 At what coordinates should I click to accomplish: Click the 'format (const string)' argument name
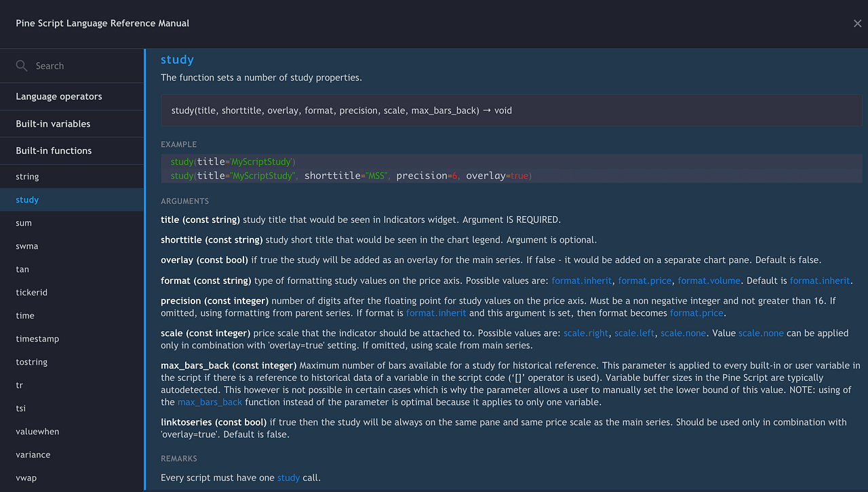click(206, 281)
